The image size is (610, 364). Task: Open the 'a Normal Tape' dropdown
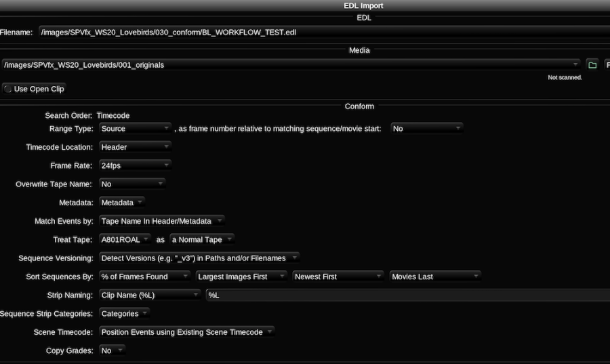202,239
